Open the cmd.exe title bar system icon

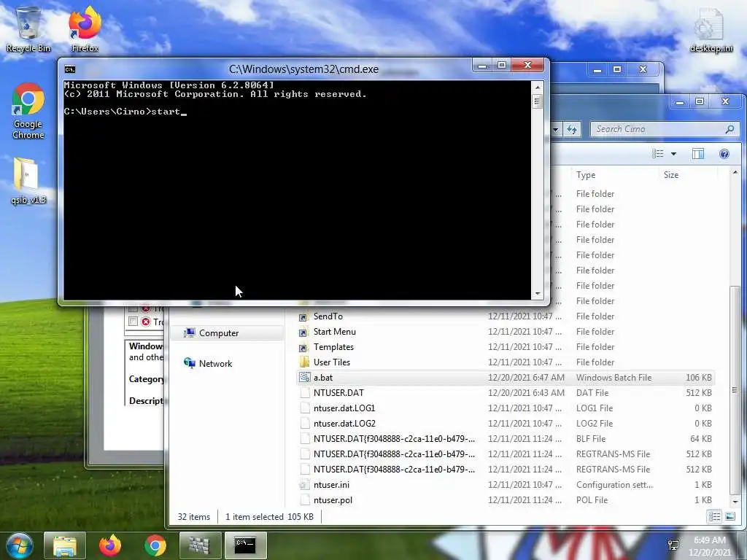[70, 69]
